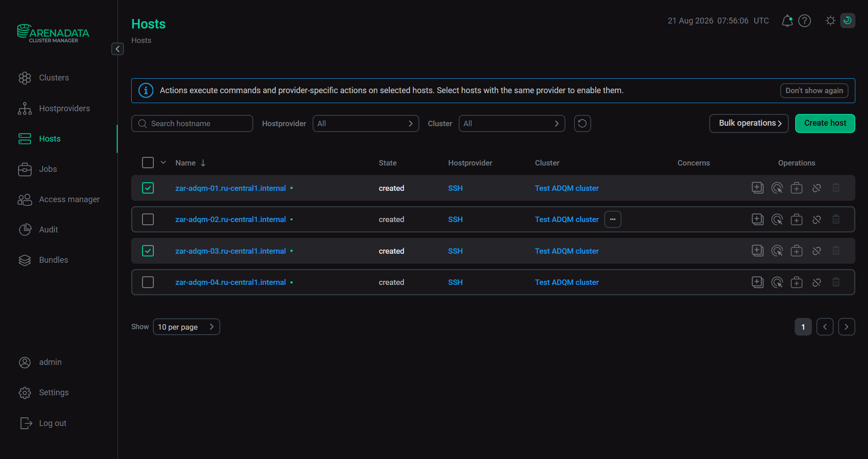
Task: Switch to light theme sun icon
Action: [x=830, y=21]
